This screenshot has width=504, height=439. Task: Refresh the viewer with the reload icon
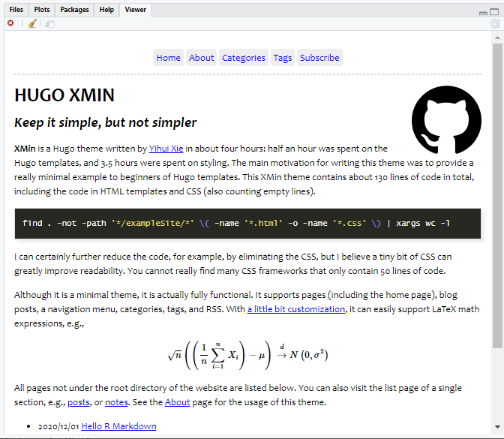click(x=495, y=23)
